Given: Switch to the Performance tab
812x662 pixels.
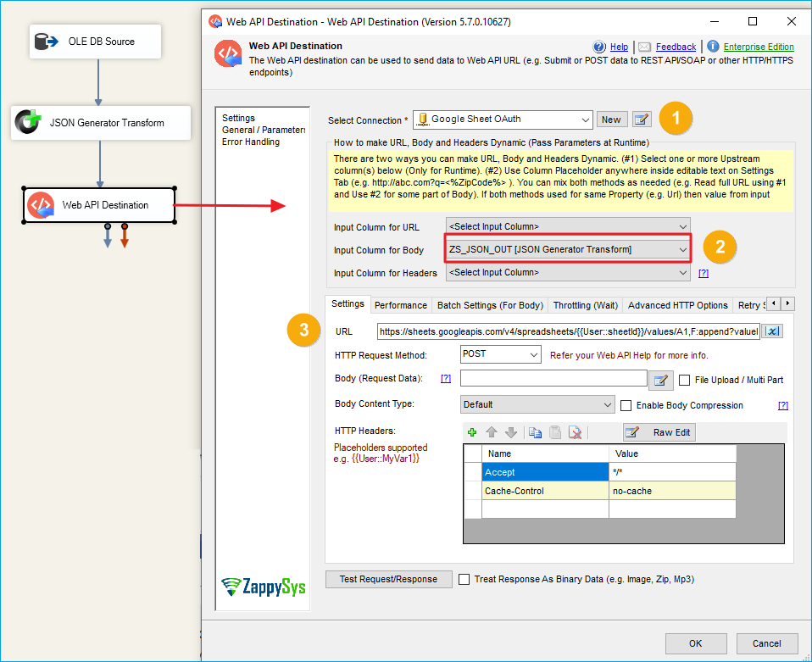Looking at the screenshot, I should [x=400, y=305].
